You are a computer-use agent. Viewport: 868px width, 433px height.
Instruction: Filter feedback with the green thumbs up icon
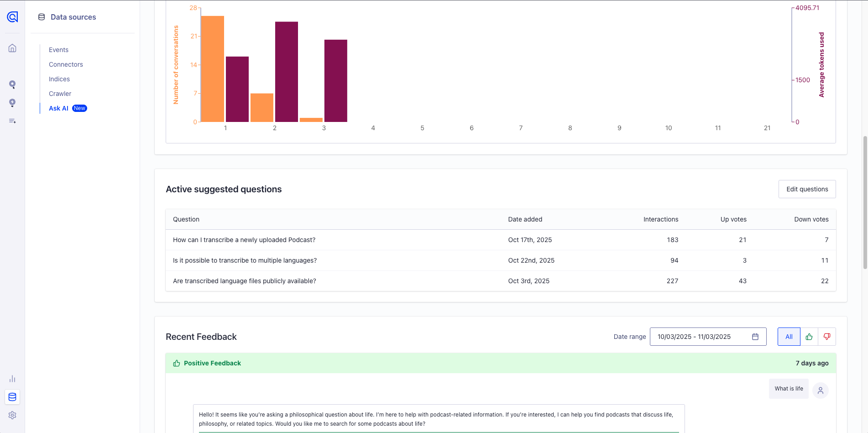[809, 337]
